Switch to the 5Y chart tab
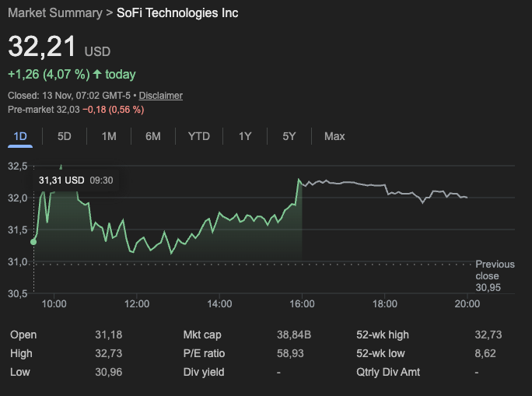The width and height of the screenshot is (532, 396). pyautogui.click(x=289, y=136)
